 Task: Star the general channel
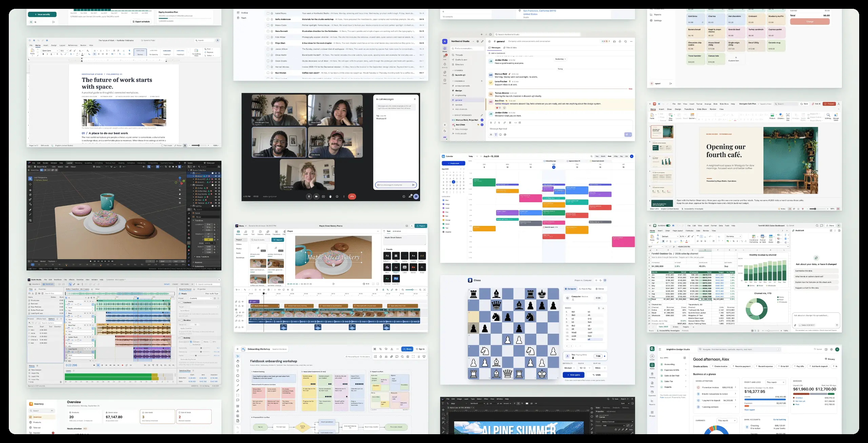pyautogui.click(x=490, y=41)
